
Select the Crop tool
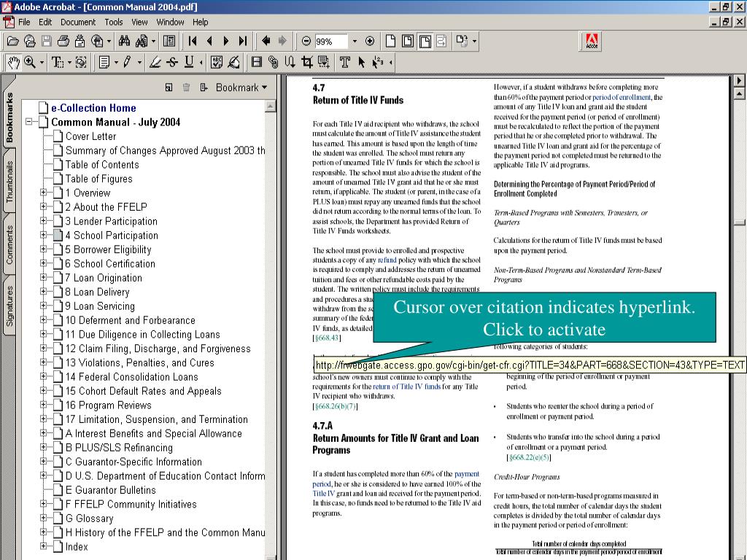[x=307, y=63]
